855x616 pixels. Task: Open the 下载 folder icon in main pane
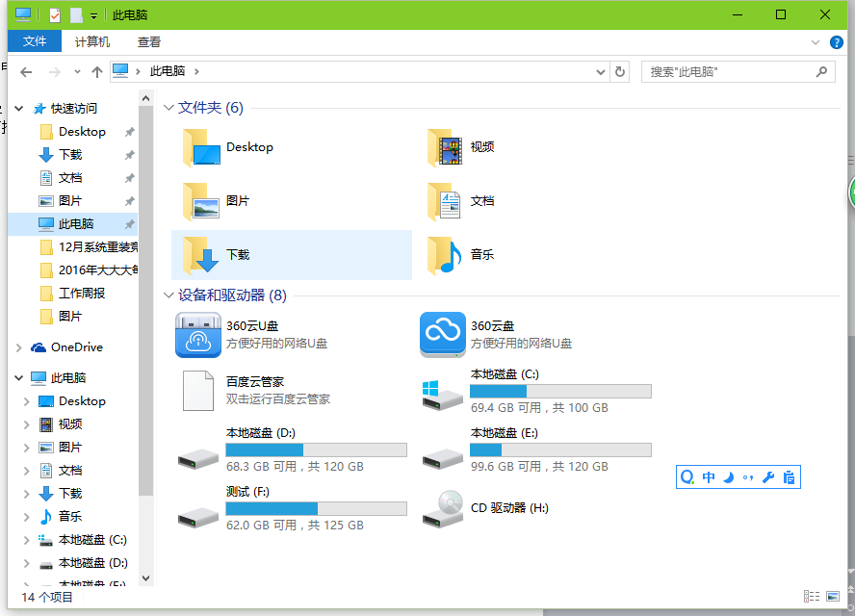coord(201,254)
